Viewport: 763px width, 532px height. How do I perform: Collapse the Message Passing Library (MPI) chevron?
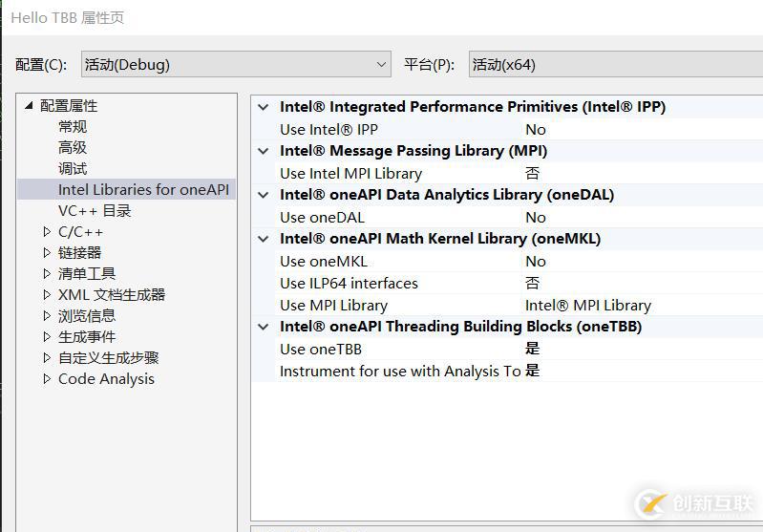pyautogui.click(x=264, y=151)
